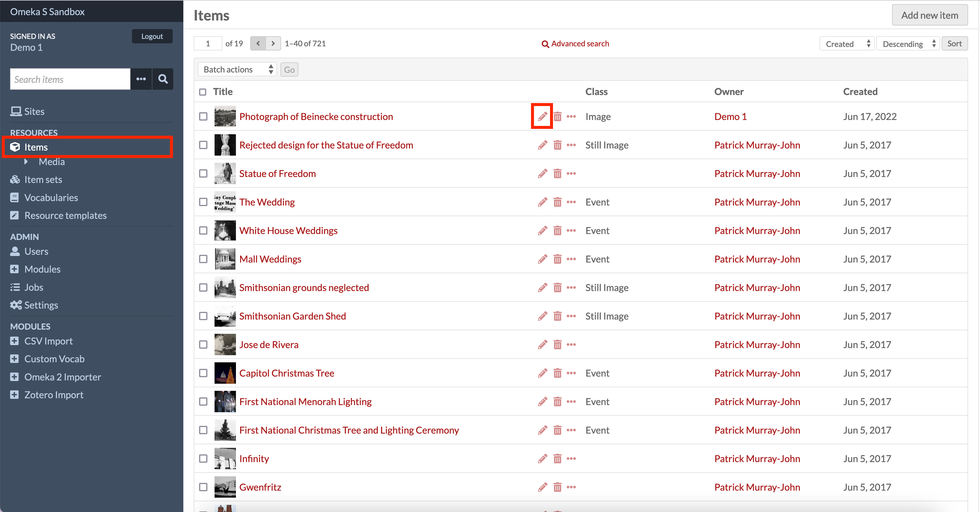Viewport: 980px width, 512px height.
Task: Delete Gwenfritz with trash icon
Action: 557,487
